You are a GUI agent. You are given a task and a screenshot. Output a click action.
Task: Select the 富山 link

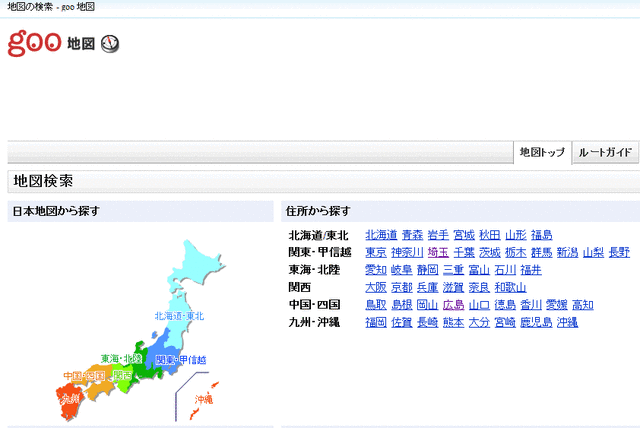click(480, 270)
